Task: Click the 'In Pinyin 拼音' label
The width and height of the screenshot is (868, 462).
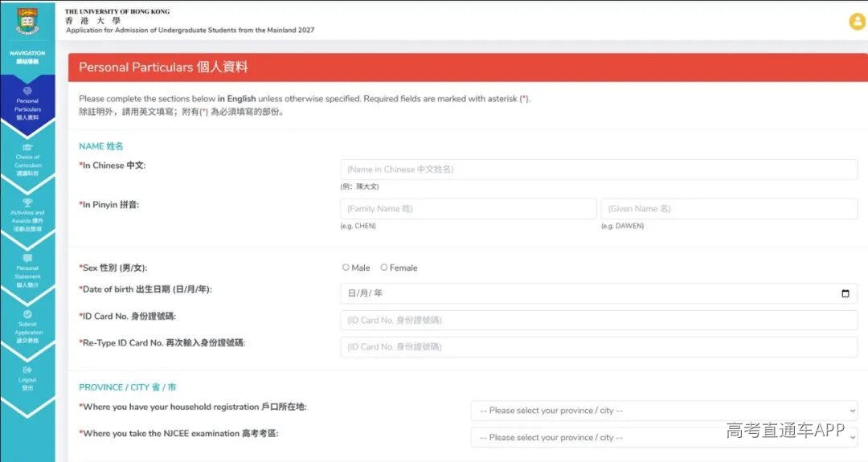Action: (109, 205)
